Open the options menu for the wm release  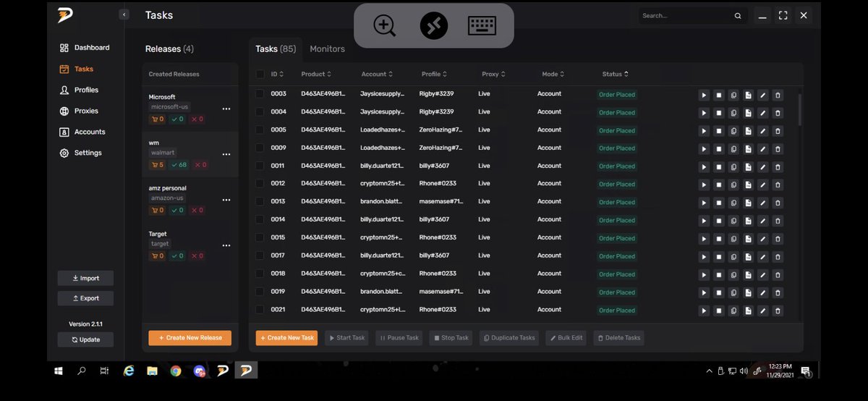pyautogui.click(x=226, y=155)
